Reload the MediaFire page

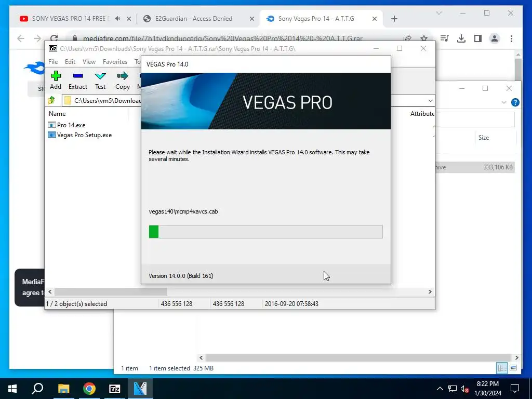click(54, 37)
